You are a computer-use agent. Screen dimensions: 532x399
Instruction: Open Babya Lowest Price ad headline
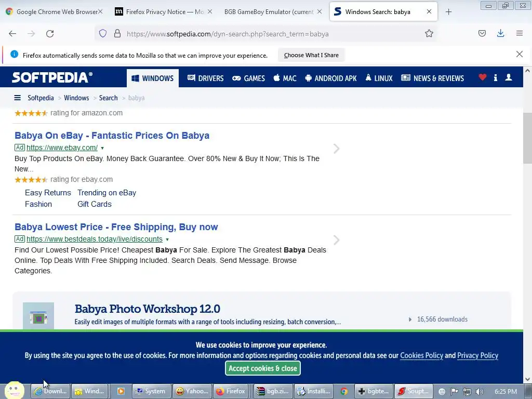coord(116,227)
